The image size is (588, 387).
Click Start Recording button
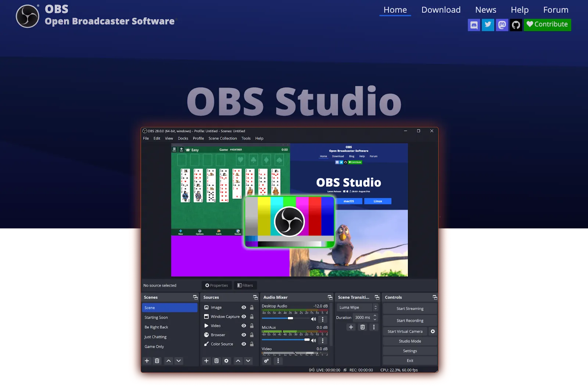coord(410,321)
